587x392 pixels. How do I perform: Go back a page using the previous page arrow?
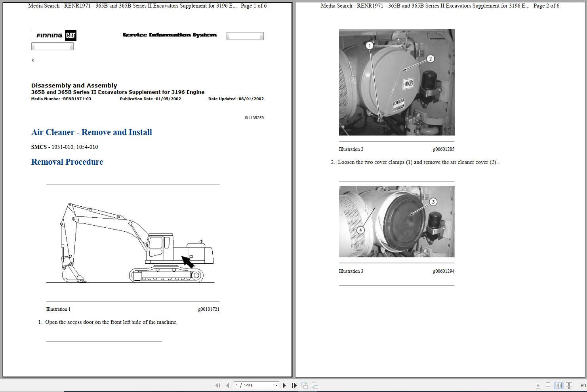(227, 385)
